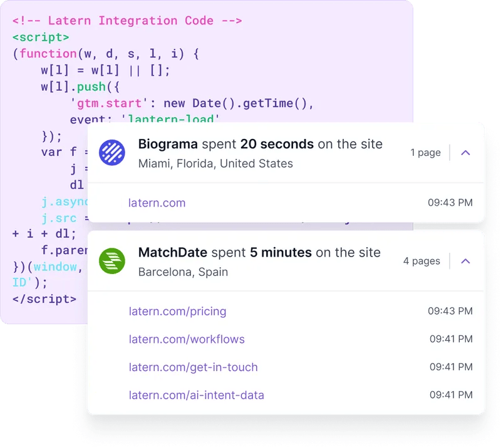Click the 09:43 PM timestamp in Biograma card

tap(450, 203)
